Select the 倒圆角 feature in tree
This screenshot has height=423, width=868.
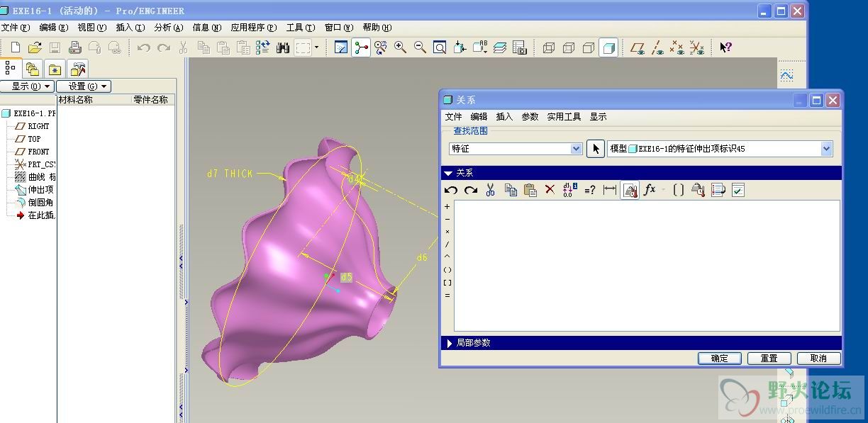35,203
